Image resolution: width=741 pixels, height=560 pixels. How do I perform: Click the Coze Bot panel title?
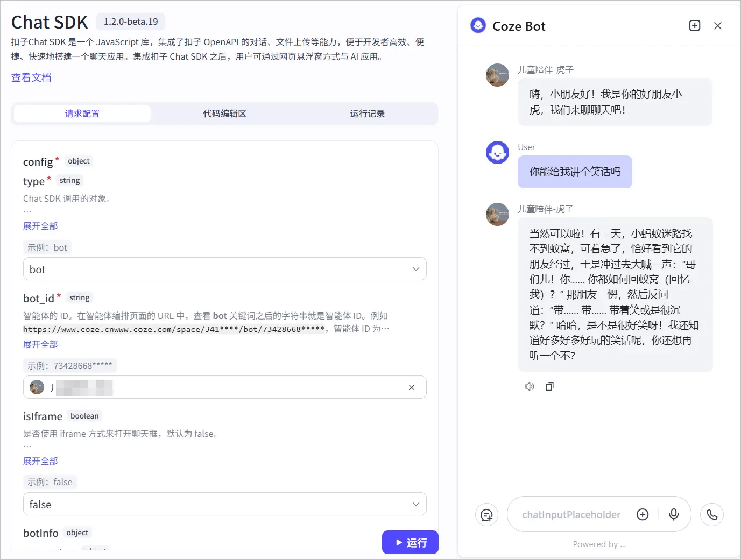click(519, 26)
